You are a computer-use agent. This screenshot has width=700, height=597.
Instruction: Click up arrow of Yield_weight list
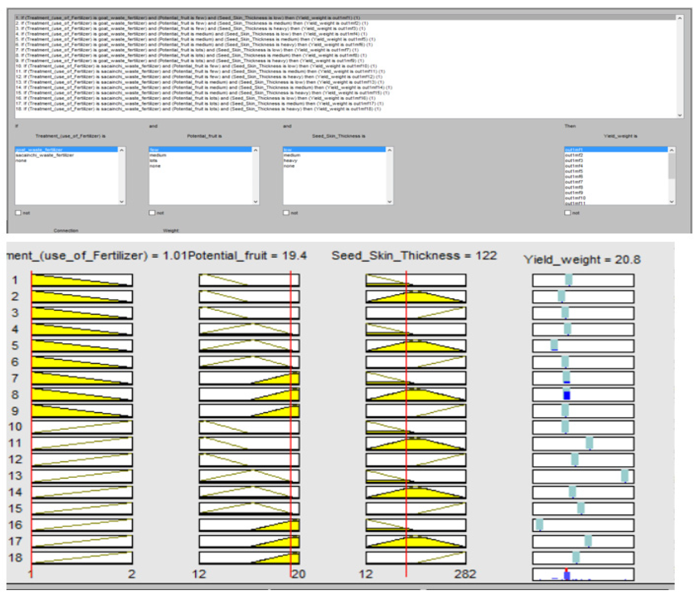[x=672, y=150]
